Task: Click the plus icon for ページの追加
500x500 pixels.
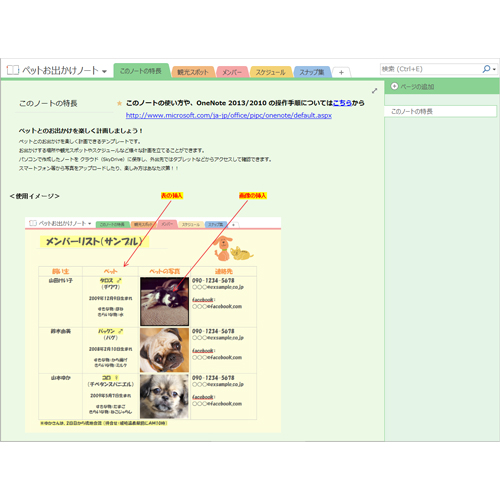Action: [x=394, y=86]
